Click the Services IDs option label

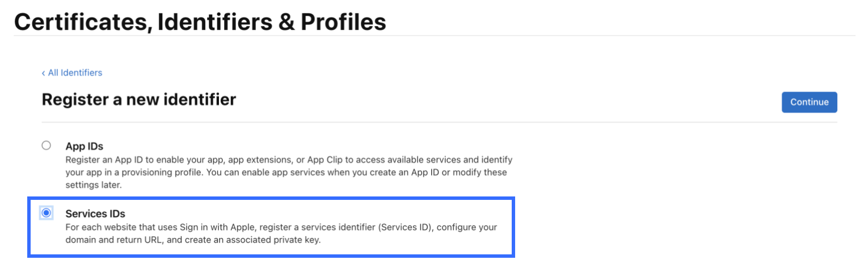pyautogui.click(x=95, y=213)
